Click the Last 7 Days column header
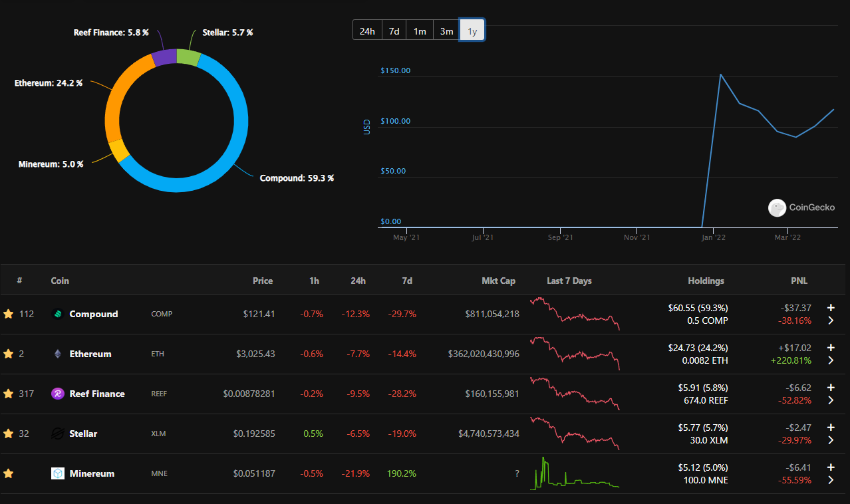This screenshot has height=504, width=850. [x=569, y=281]
